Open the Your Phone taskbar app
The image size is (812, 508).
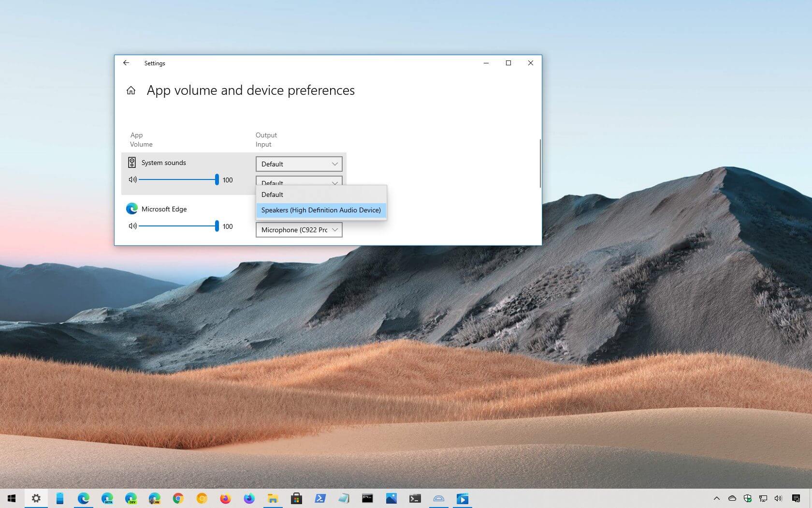pyautogui.click(x=60, y=498)
